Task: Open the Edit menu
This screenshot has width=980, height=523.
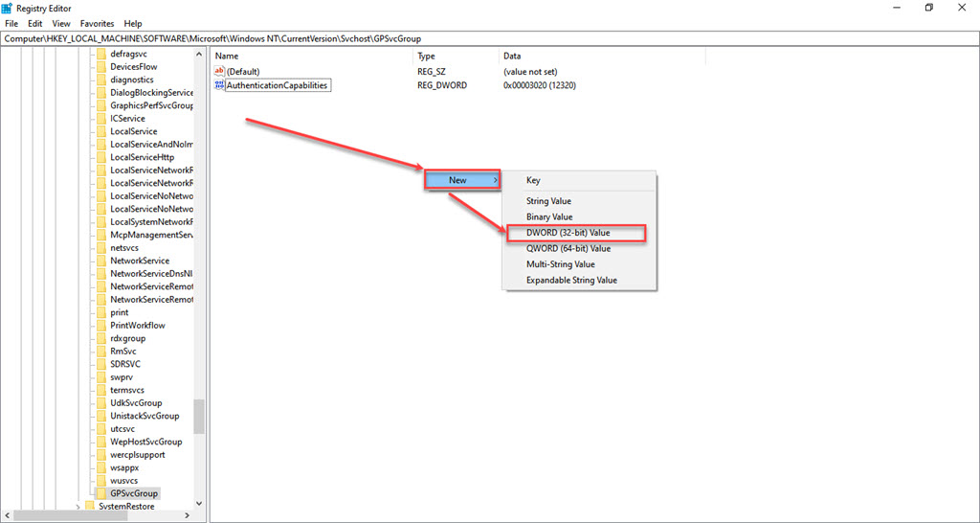Action: coord(35,24)
